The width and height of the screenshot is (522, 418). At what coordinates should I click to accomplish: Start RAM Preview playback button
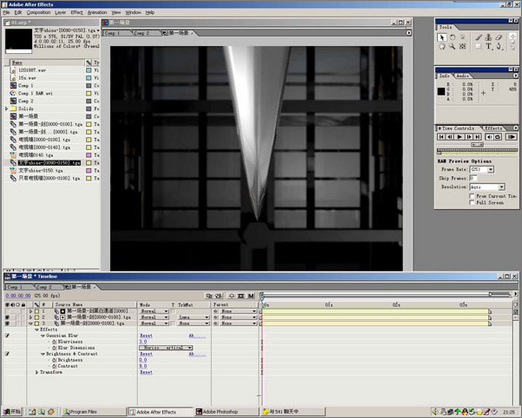click(511, 137)
